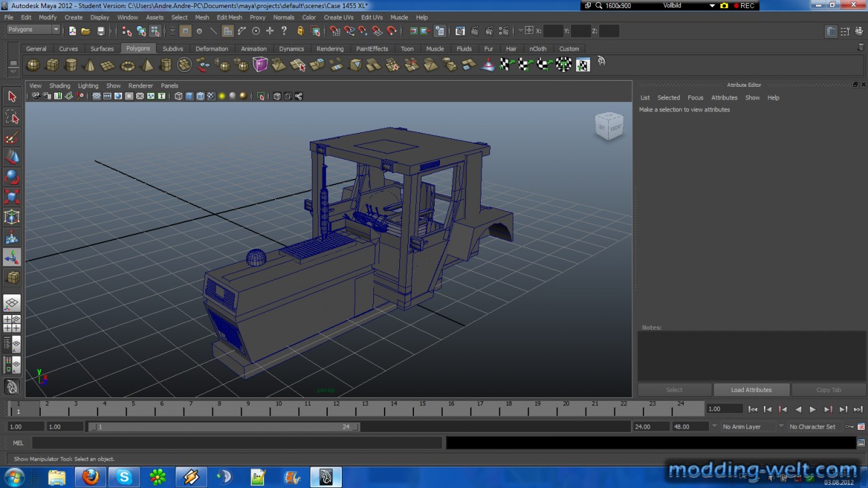The image size is (868, 488).
Task: Click the play backwards button
Action: [798, 409]
